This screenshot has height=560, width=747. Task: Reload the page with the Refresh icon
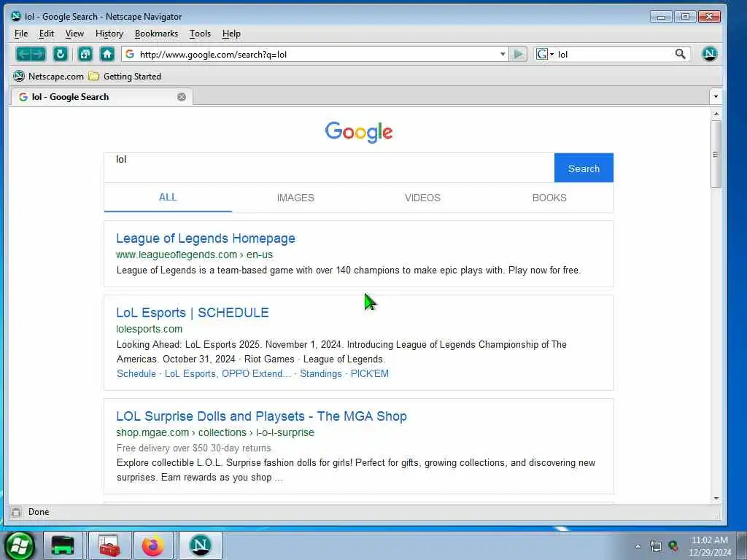coord(60,54)
